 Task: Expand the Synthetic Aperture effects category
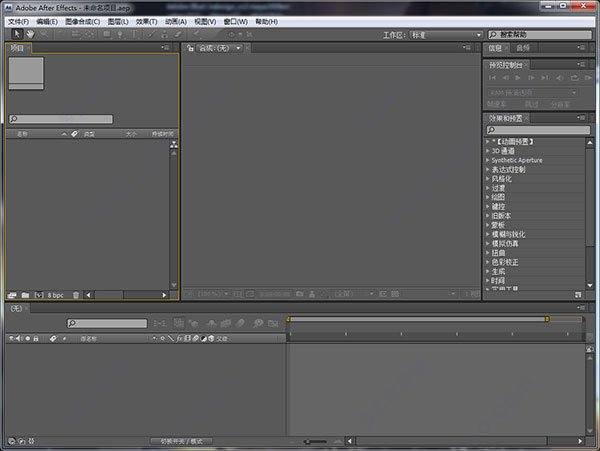click(488, 160)
